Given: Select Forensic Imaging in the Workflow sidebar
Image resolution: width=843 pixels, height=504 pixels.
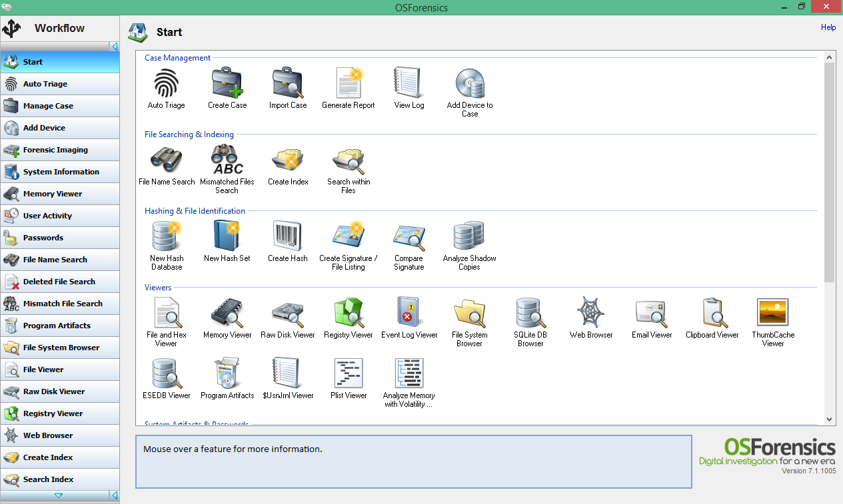Looking at the screenshot, I should (60, 150).
